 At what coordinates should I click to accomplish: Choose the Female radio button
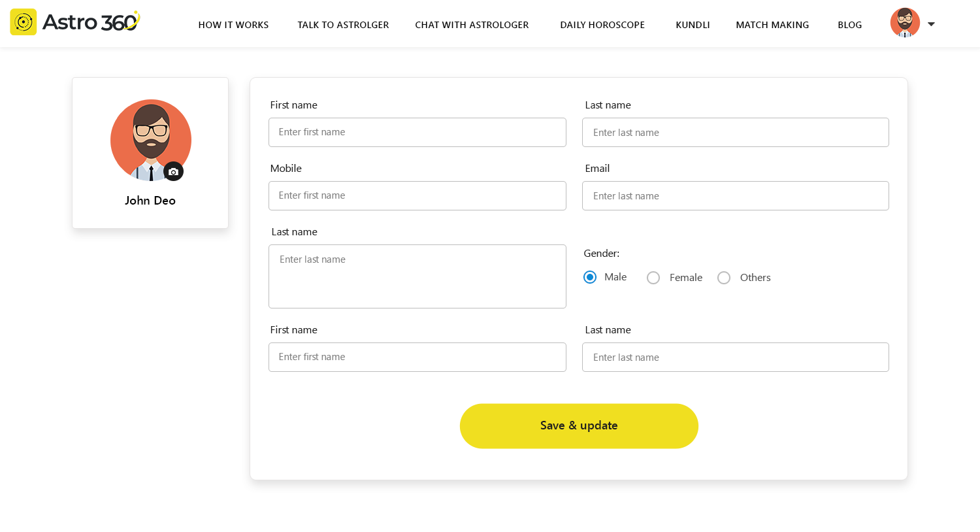653,278
